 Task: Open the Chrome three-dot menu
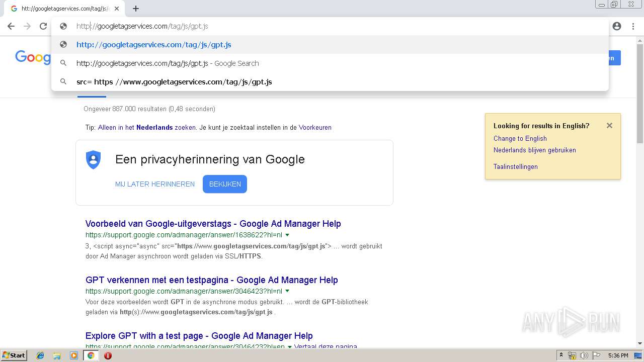coord(633,26)
